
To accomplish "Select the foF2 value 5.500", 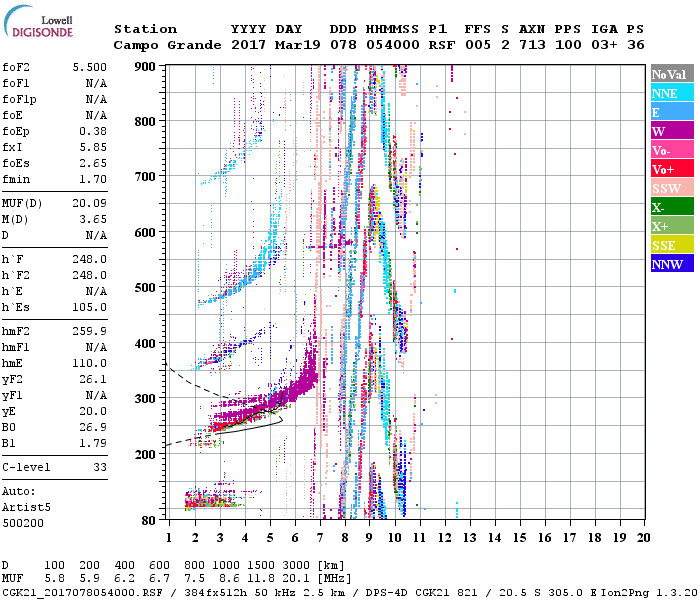I will [x=89, y=64].
